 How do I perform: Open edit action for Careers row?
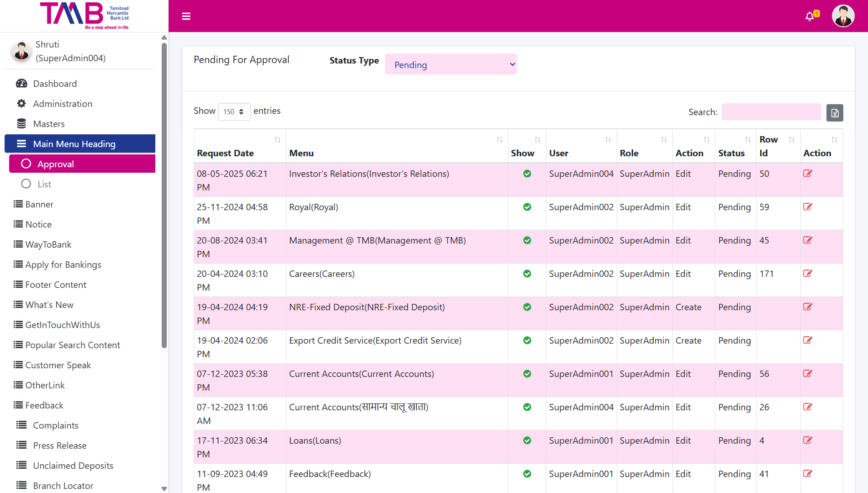click(x=807, y=274)
